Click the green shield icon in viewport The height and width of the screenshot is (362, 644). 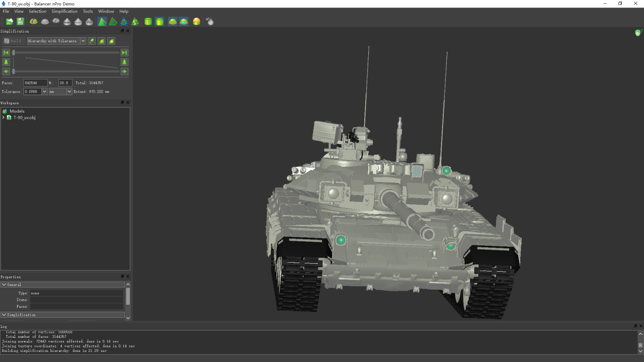click(x=638, y=33)
